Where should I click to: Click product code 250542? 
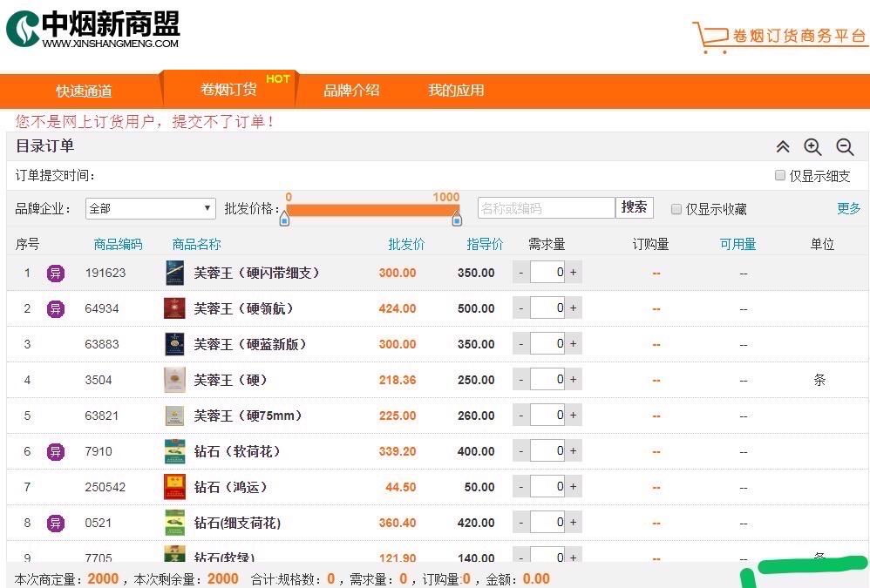(x=105, y=487)
